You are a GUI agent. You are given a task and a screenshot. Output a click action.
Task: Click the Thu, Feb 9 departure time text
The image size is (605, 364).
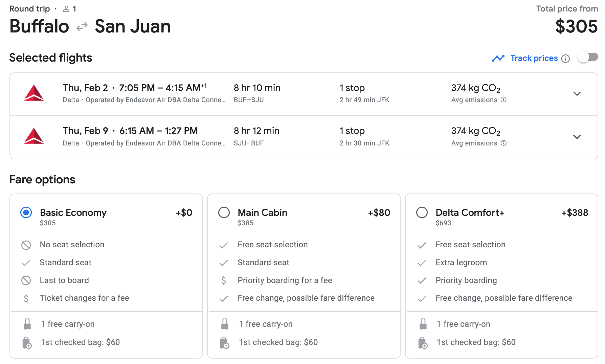pos(130,131)
